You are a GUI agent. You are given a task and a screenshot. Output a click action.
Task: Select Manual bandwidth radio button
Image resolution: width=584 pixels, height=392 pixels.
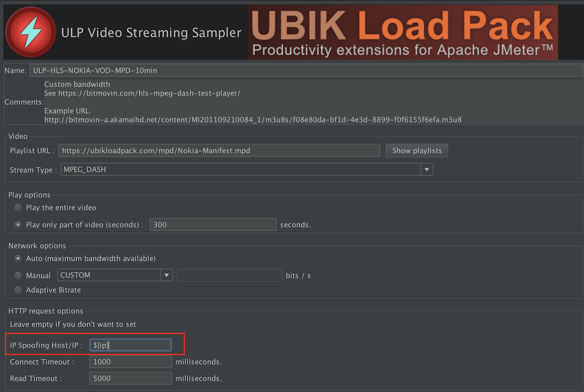[x=18, y=275]
